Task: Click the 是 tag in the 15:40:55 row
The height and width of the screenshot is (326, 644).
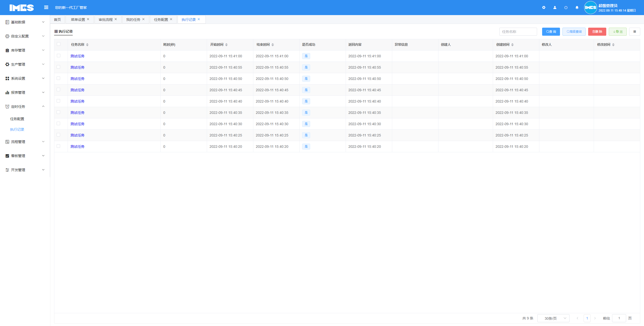Action: 306,67
